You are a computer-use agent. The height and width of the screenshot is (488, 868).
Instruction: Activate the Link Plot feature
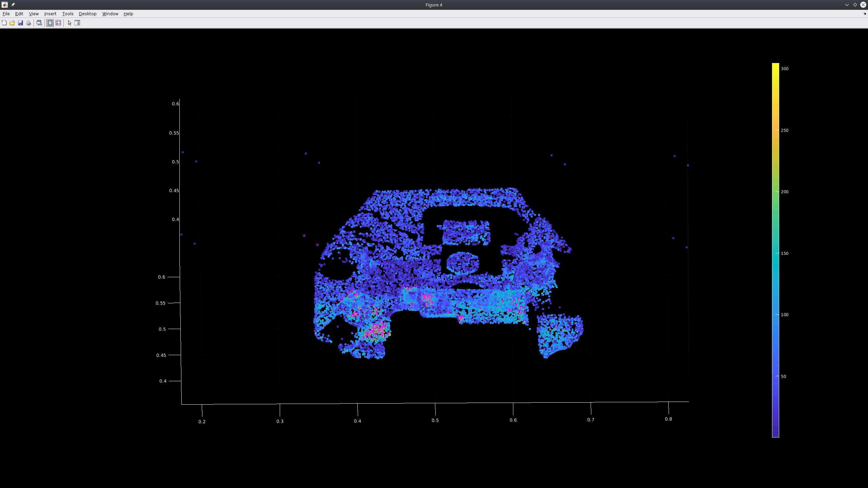(39, 23)
